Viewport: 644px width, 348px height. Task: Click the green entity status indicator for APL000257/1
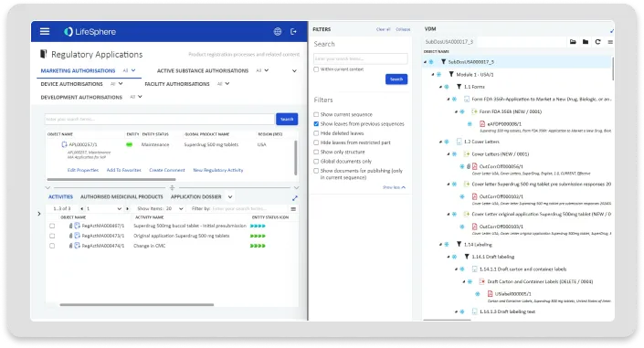pos(130,144)
